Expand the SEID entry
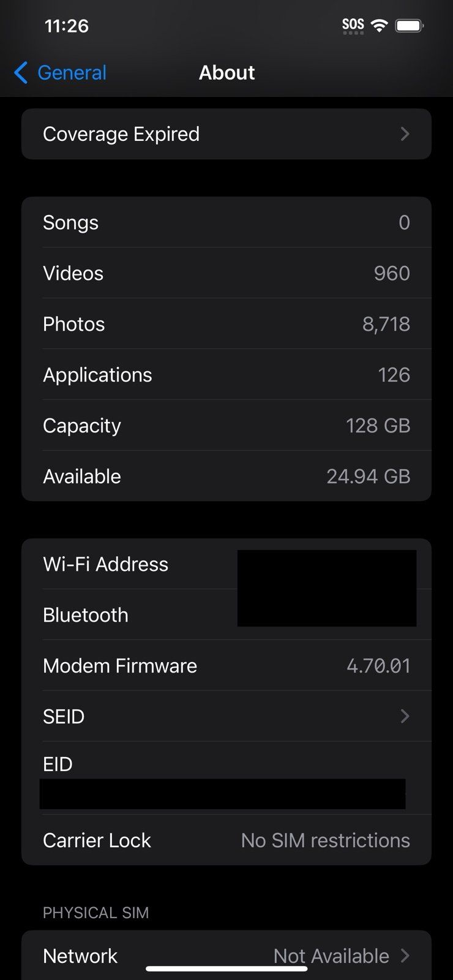453x980 pixels. pyautogui.click(x=226, y=716)
